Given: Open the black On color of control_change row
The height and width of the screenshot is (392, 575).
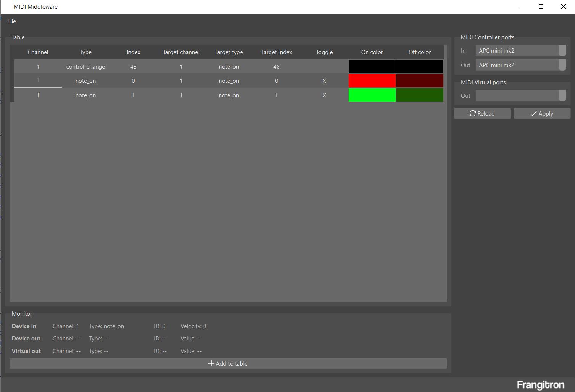Looking at the screenshot, I should click(x=372, y=67).
